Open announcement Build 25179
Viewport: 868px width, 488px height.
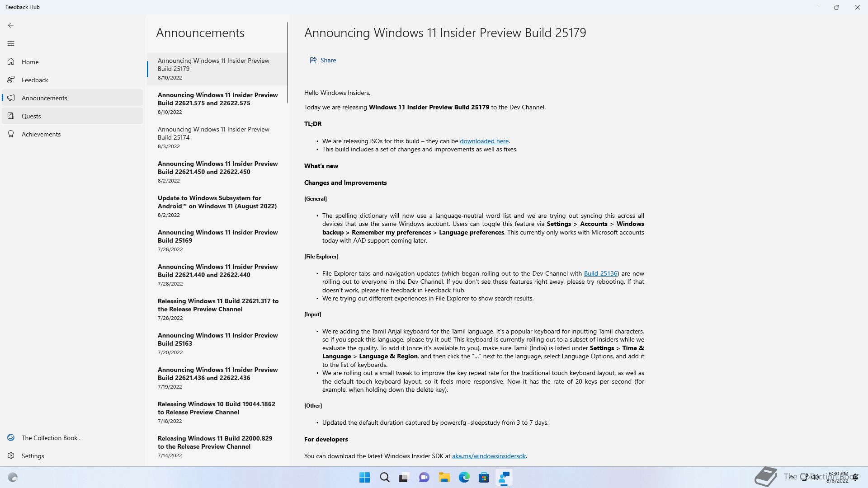coord(217,69)
